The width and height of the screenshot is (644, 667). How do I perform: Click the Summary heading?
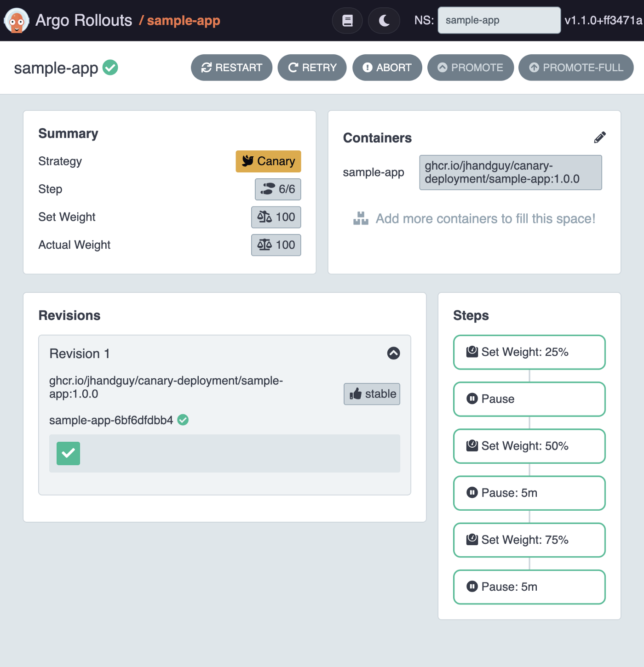click(68, 133)
